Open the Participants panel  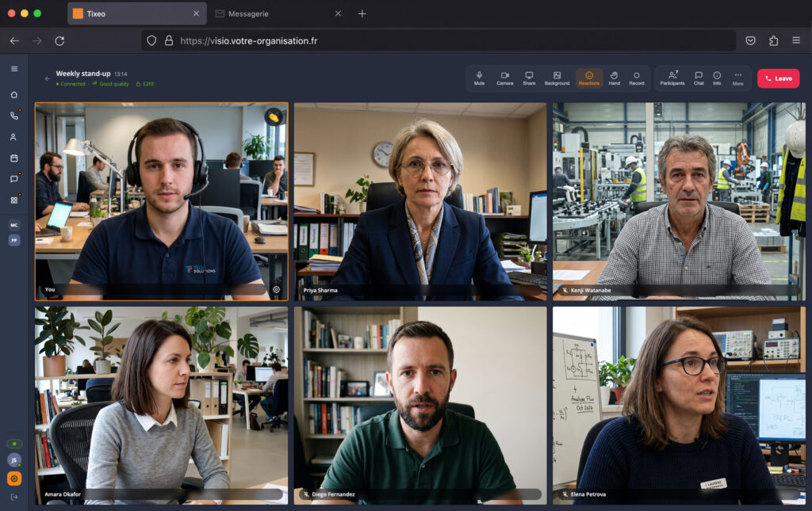[672, 78]
